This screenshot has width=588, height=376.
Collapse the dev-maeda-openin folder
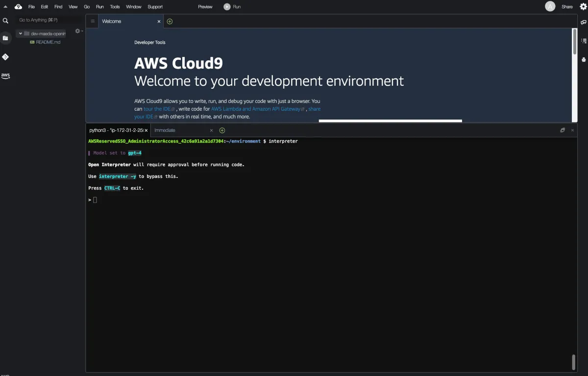click(21, 34)
